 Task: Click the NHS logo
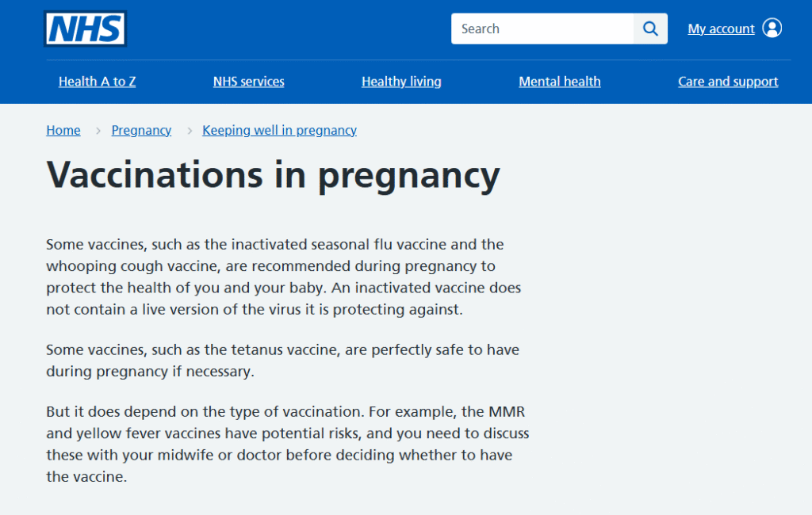click(85, 29)
